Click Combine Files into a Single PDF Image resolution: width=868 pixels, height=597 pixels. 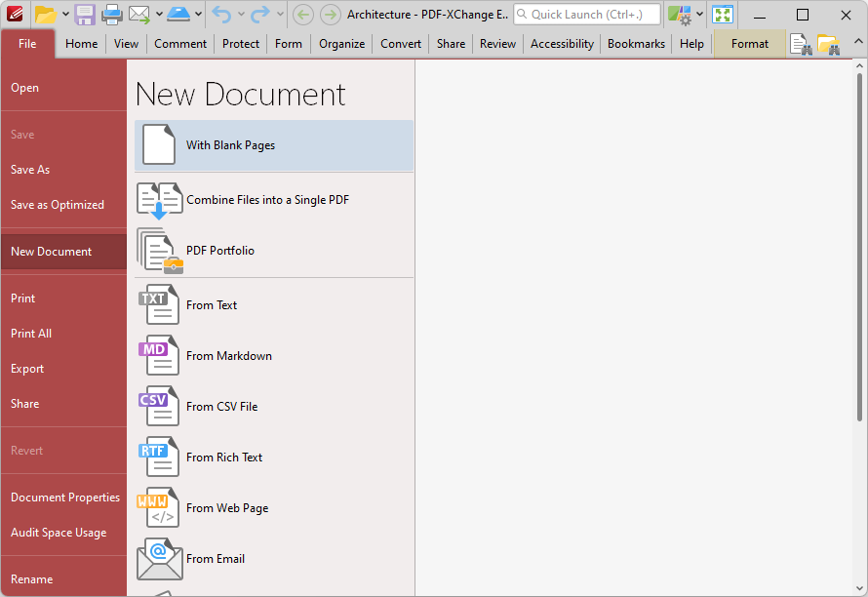267,200
